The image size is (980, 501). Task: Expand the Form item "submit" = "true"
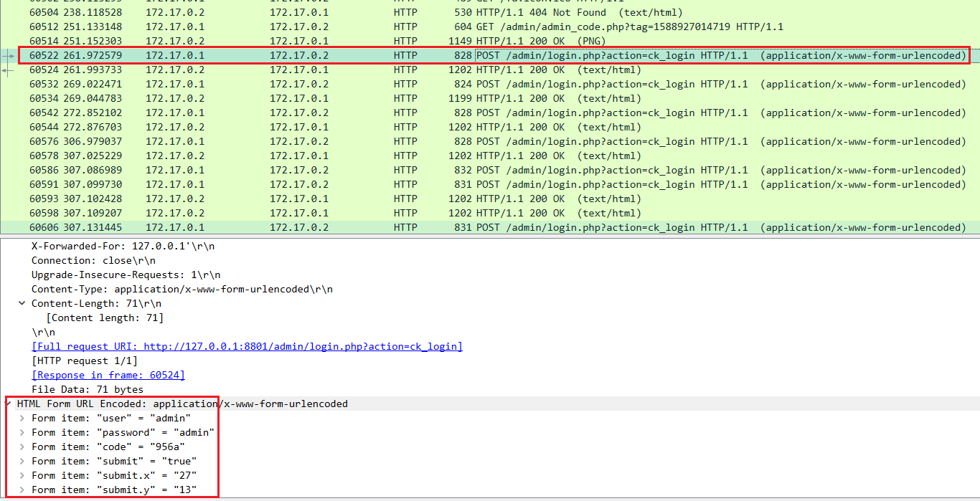(x=22, y=461)
